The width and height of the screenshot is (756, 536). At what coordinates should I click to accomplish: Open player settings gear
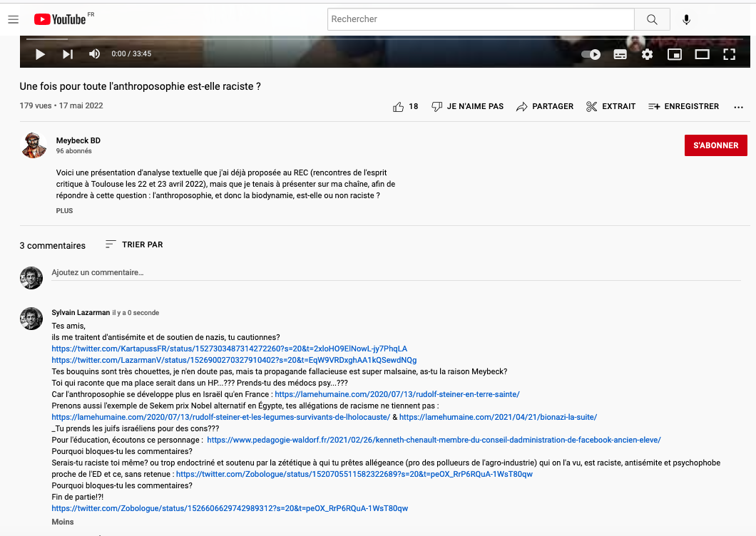tap(647, 54)
